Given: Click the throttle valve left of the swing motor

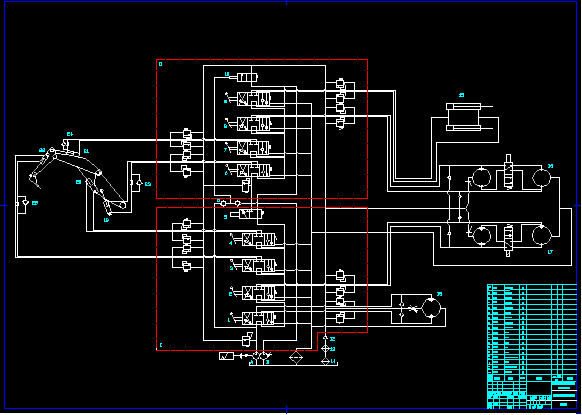Looking at the screenshot, I should pyautogui.click(x=413, y=308).
